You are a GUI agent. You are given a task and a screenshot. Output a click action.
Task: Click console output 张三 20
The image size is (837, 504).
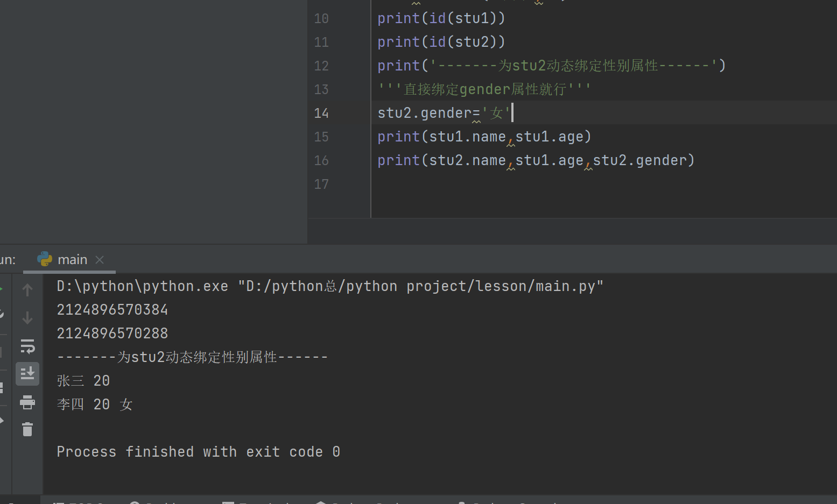pyautogui.click(x=83, y=381)
